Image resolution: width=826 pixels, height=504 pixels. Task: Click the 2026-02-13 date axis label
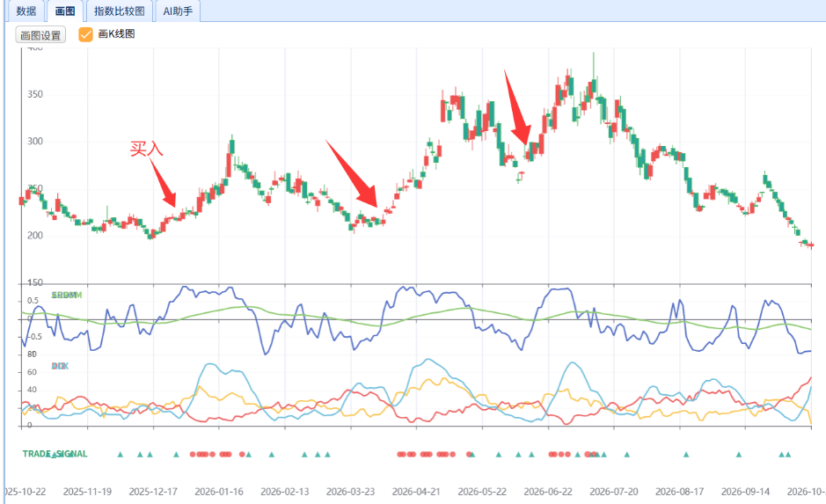pos(285,492)
